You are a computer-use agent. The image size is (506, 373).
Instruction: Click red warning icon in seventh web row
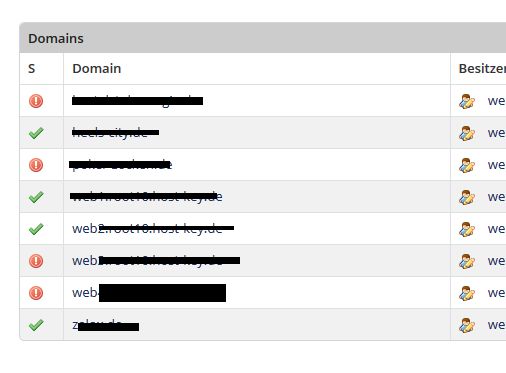[36, 293]
